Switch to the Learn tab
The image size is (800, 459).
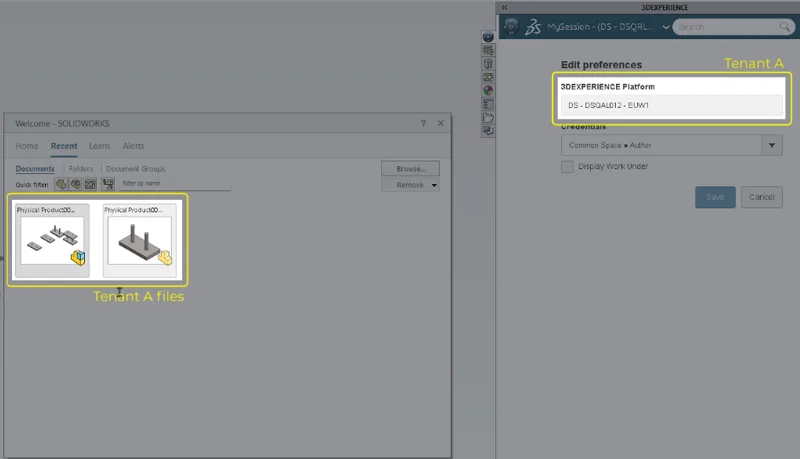pos(99,146)
